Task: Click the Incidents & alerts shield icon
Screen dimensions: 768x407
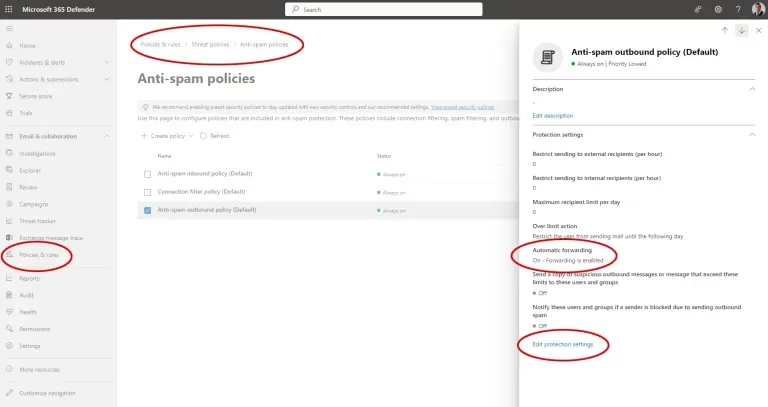Action: point(9,62)
